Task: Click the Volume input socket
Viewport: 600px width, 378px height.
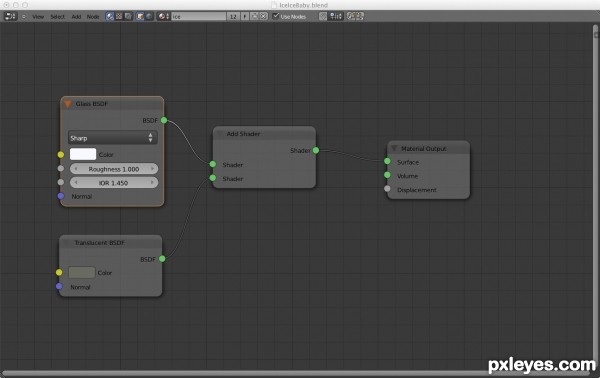Action: coord(387,175)
